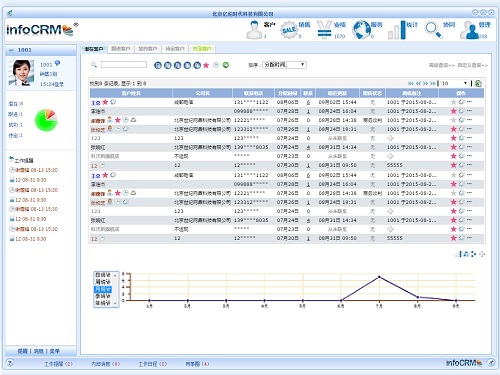The height and width of the screenshot is (375, 500).
Task: Open the 自定义查询>> custom query link
Action: coord(473,65)
